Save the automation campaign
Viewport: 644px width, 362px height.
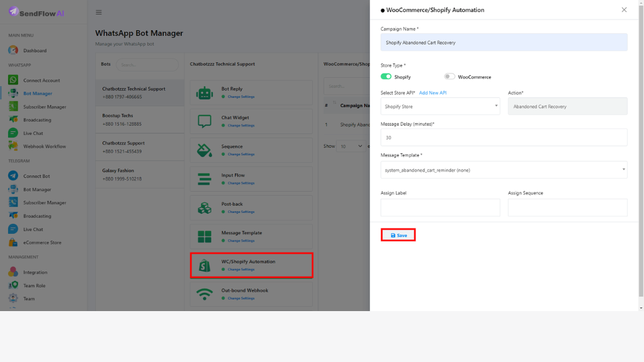click(398, 235)
